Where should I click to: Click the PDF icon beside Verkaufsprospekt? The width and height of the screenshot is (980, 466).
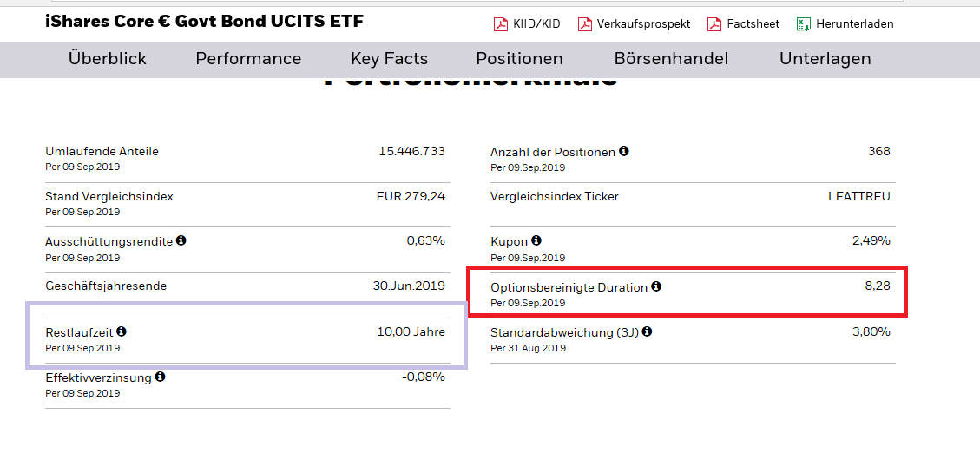click(585, 24)
